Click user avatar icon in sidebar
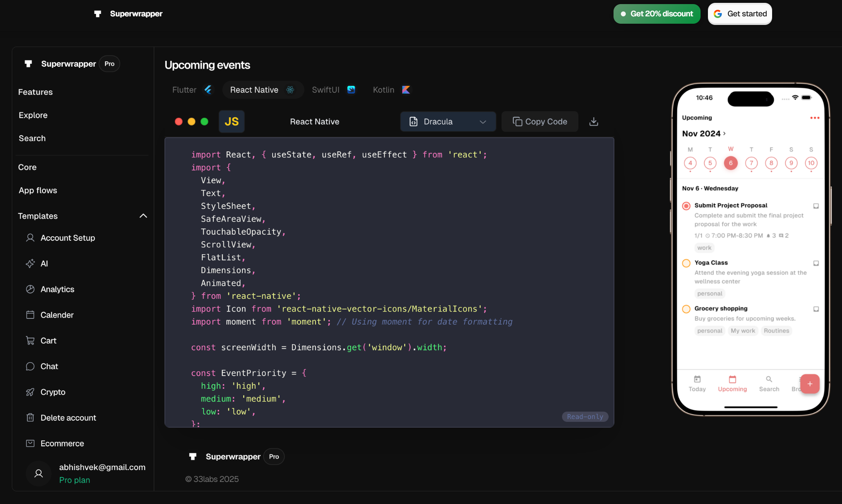 click(x=38, y=473)
